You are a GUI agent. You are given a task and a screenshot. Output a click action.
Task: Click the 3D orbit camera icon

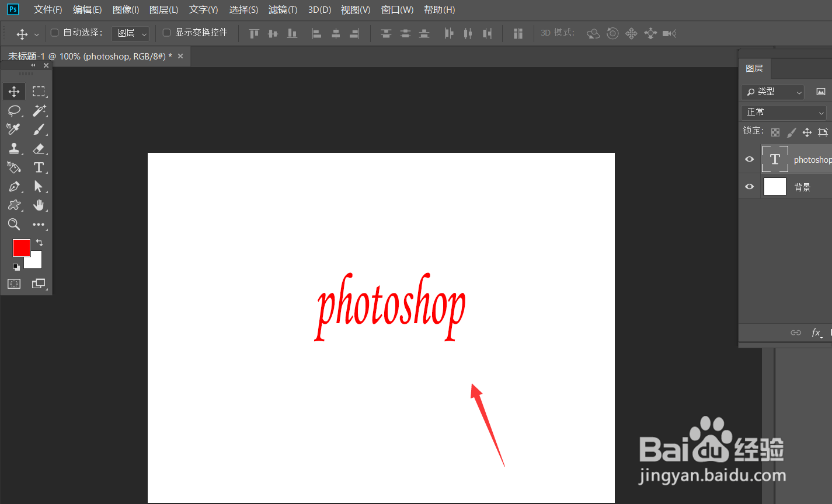click(x=593, y=34)
